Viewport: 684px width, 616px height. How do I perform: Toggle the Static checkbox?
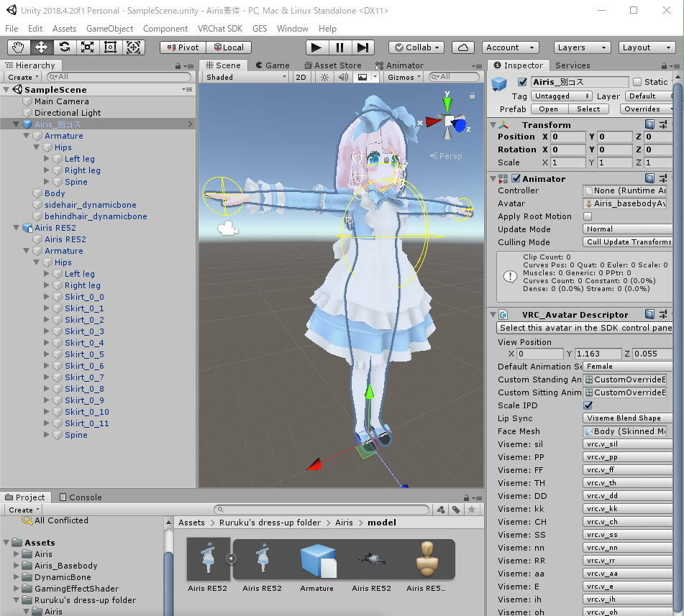click(x=637, y=82)
